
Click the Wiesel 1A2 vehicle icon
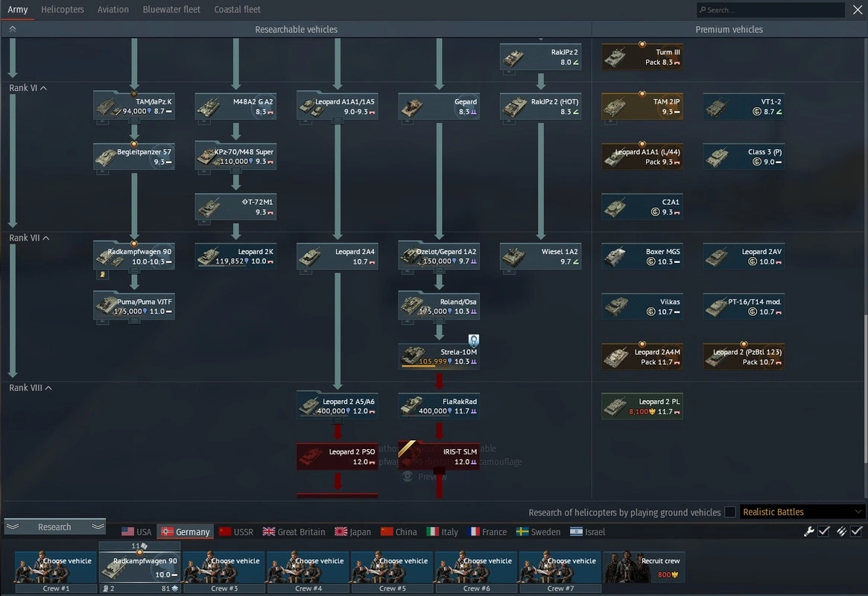tap(540, 256)
